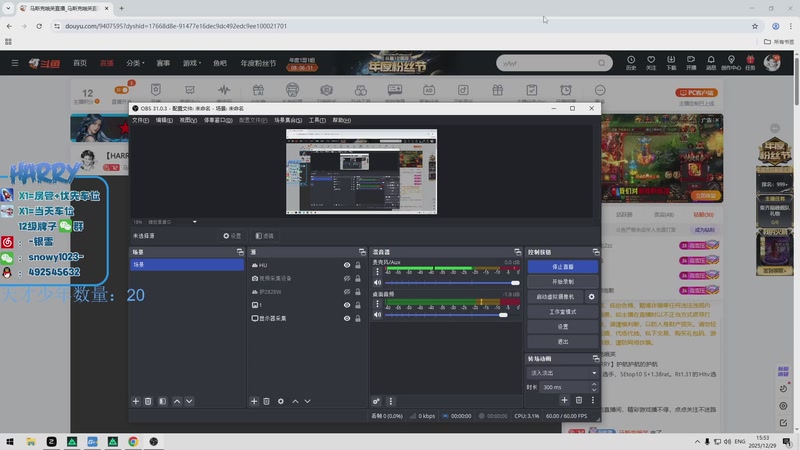Viewport: 800px width, 450px height.
Task: Move selected source down
Action: point(308,402)
